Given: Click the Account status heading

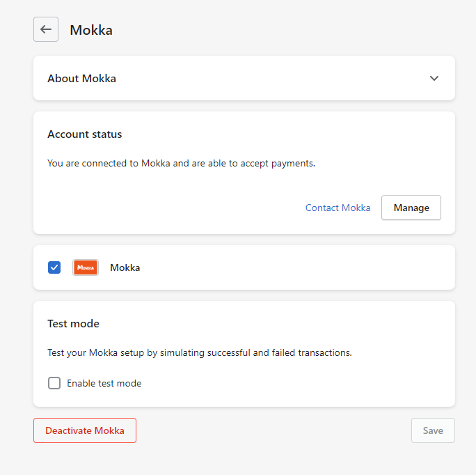Looking at the screenshot, I should pos(85,134).
